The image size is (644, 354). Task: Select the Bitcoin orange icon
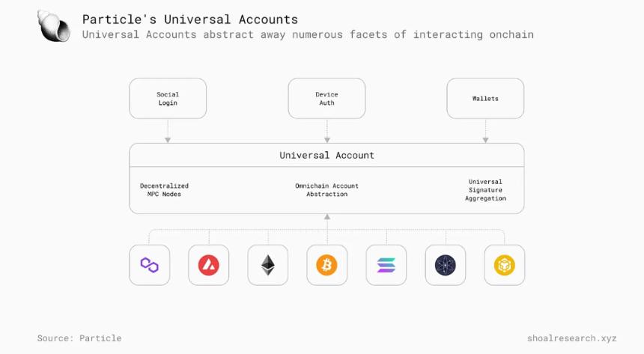pos(327,265)
